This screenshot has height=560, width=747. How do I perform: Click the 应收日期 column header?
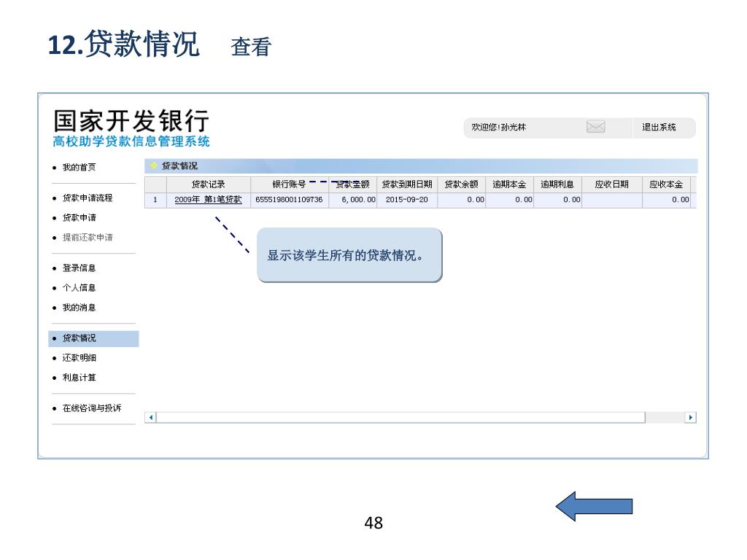(612, 184)
